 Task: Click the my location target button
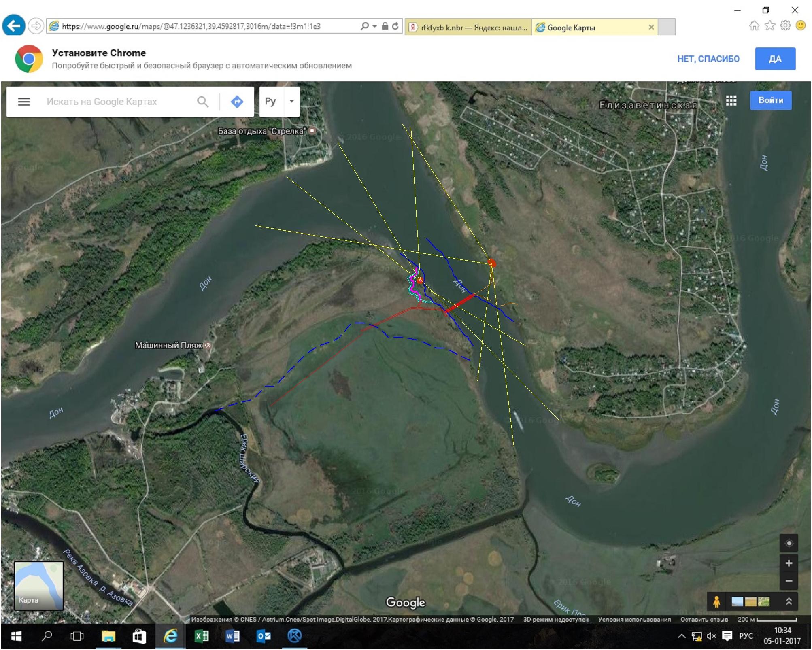[789, 543]
